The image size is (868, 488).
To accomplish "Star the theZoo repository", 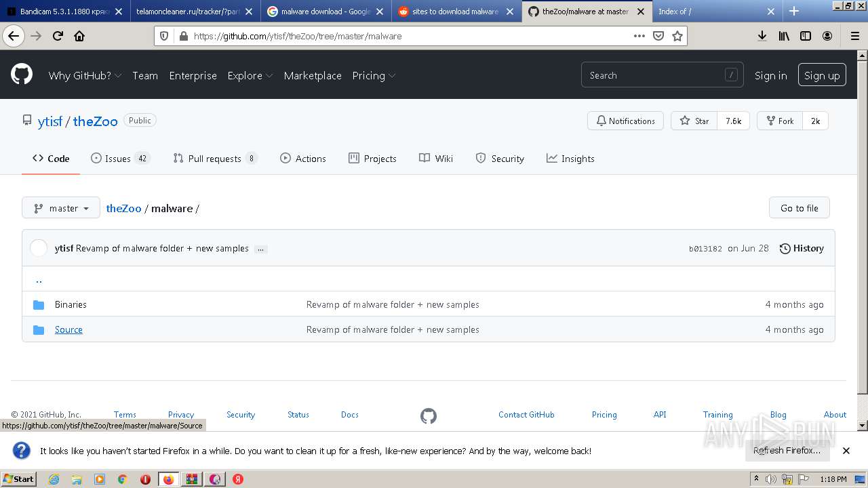I will pos(694,121).
